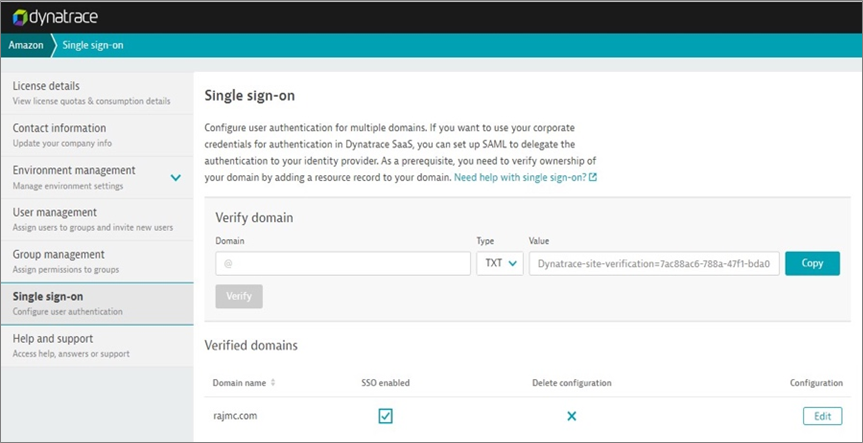Click SSO enabled column header
The width and height of the screenshot is (863, 443).
tap(385, 382)
